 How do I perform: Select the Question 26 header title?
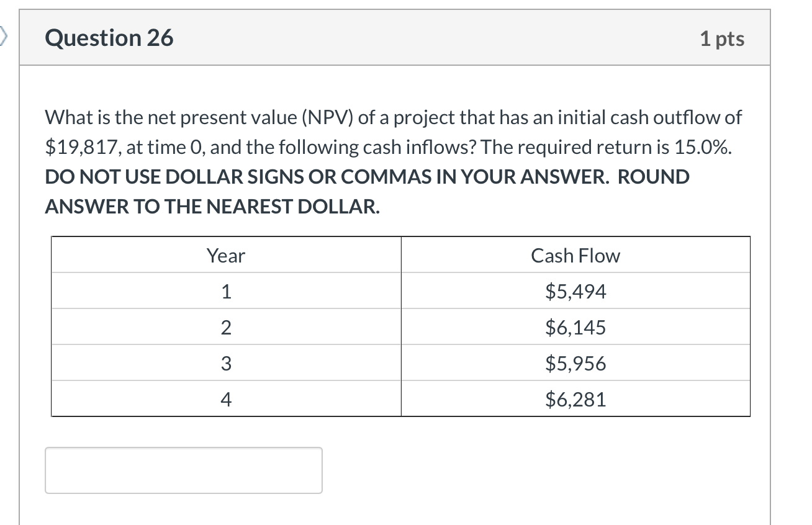click(x=109, y=37)
